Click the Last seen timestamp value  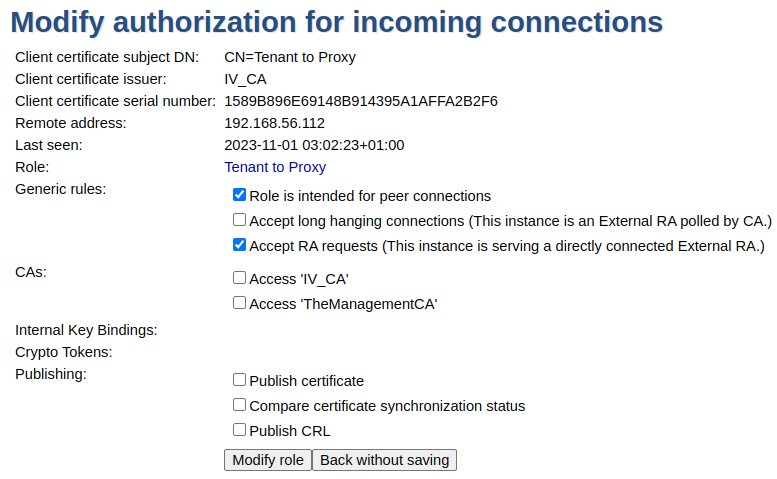click(314, 145)
